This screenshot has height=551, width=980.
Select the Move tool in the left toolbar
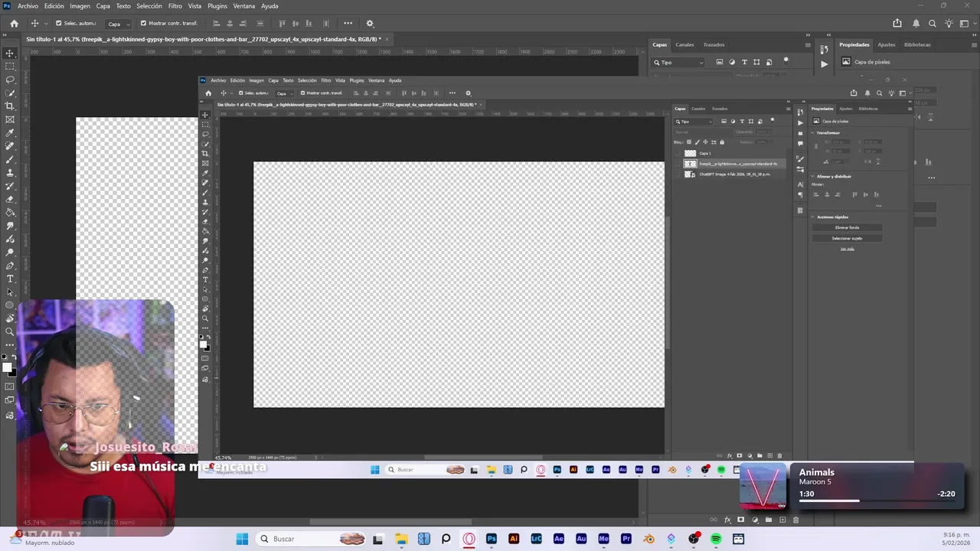(10, 53)
